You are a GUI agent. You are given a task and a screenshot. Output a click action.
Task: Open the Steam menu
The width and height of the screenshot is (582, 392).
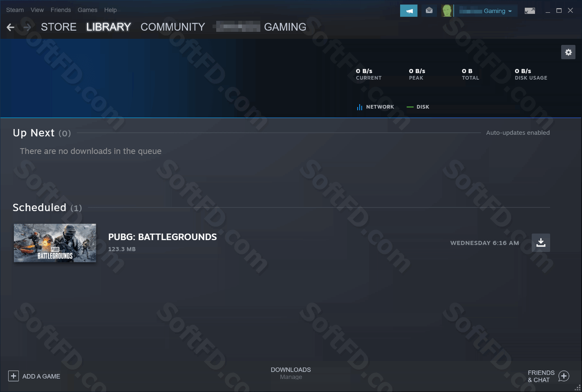tap(15, 10)
